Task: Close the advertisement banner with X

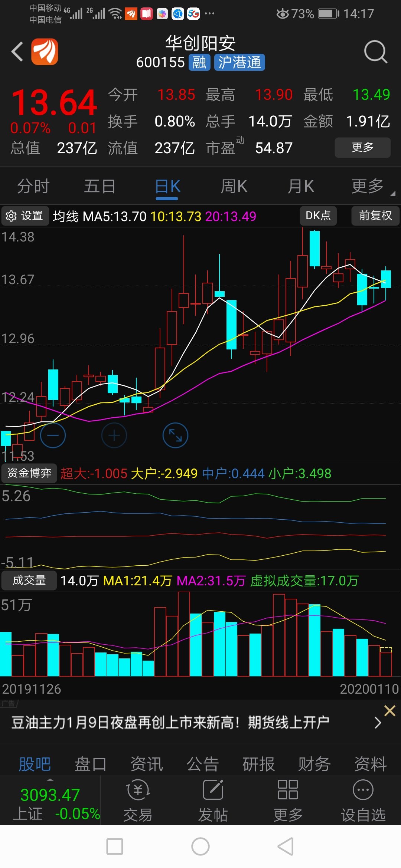Action: coord(390,711)
